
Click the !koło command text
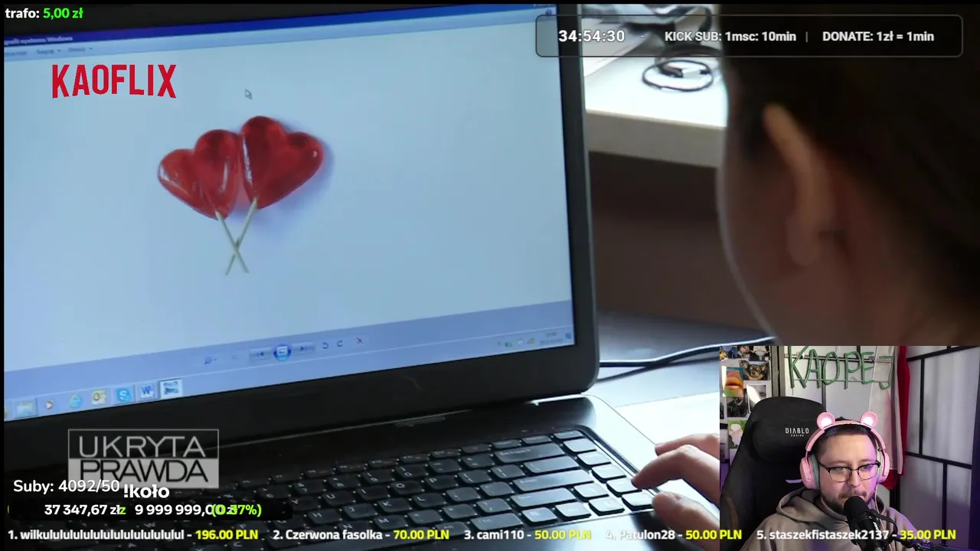click(x=145, y=491)
